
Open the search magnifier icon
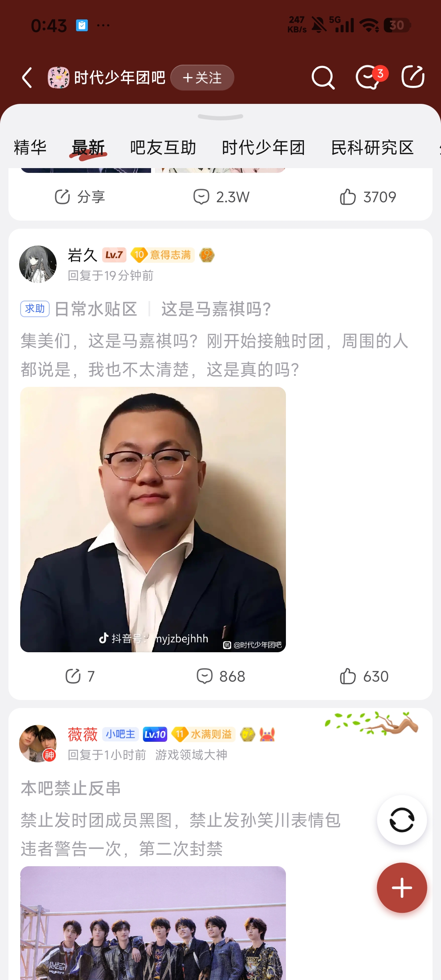pyautogui.click(x=323, y=77)
